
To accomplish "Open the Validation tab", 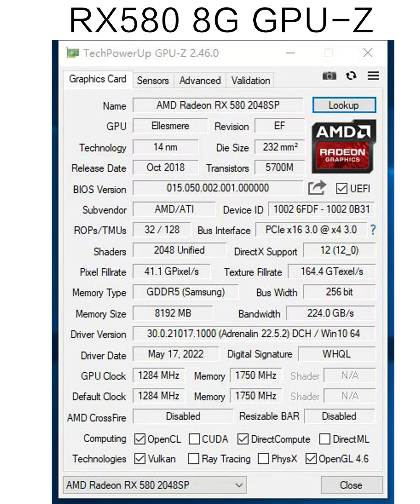I will pyautogui.click(x=251, y=80).
